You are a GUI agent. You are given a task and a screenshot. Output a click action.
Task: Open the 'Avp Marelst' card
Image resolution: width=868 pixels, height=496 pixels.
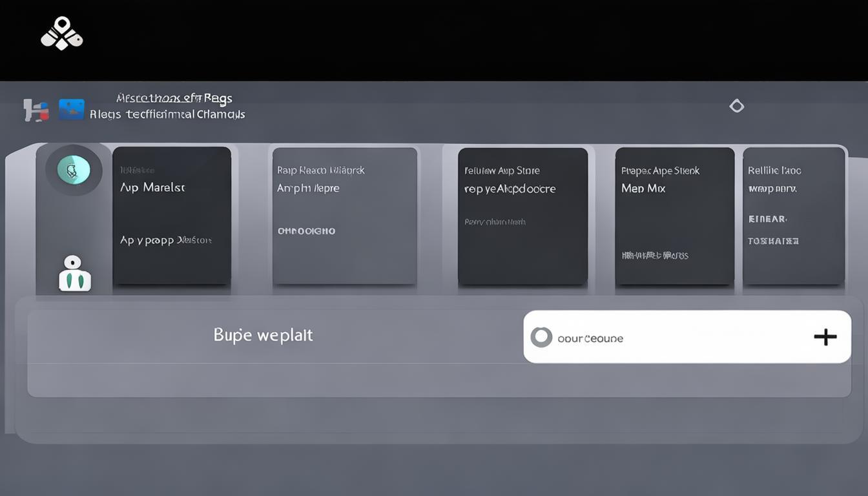coord(172,216)
